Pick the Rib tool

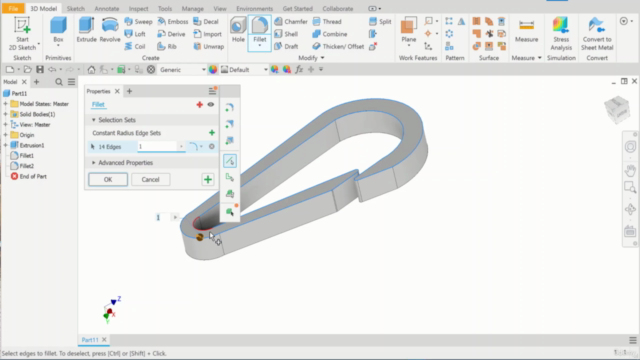(167, 47)
